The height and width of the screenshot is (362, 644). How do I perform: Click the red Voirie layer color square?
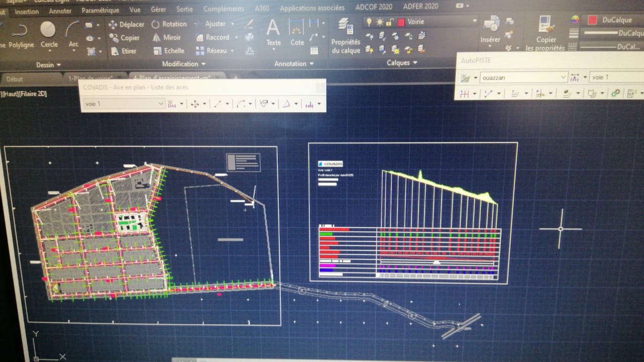click(x=401, y=22)
